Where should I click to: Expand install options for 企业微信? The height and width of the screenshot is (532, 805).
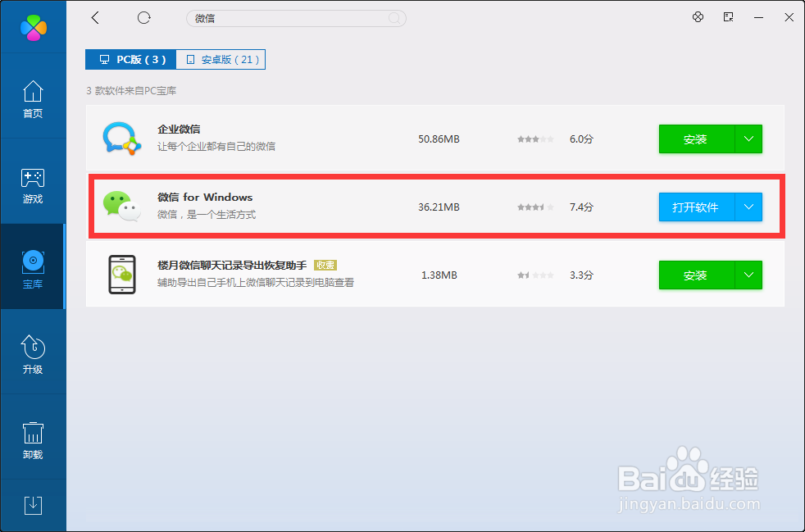point(748,139)
